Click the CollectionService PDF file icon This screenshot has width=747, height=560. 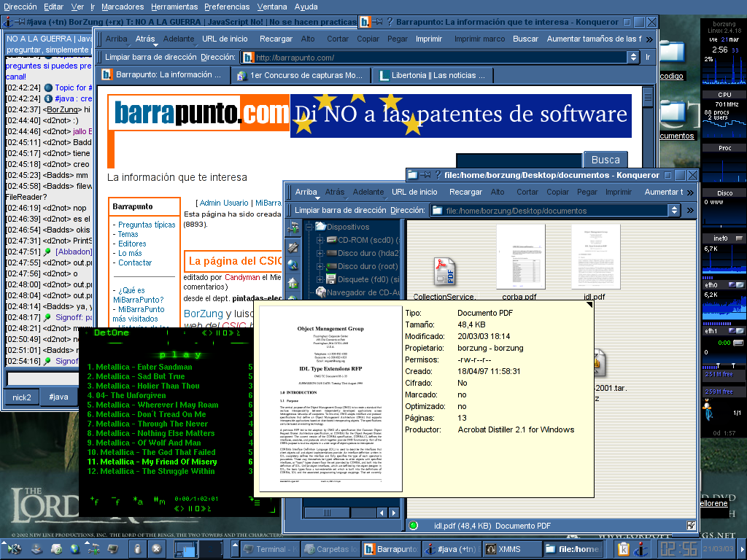click(444, 271)
